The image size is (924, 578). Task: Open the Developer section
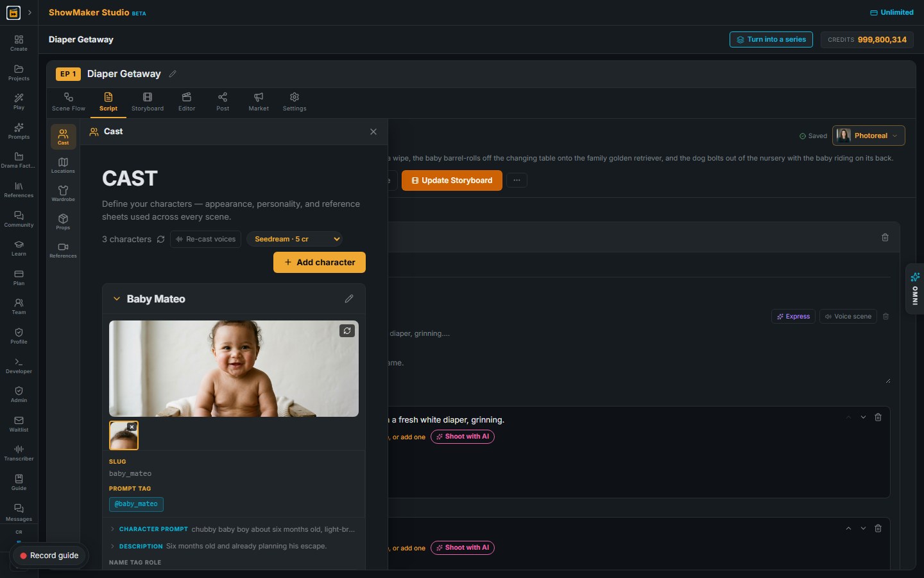[x=19, y=365]
